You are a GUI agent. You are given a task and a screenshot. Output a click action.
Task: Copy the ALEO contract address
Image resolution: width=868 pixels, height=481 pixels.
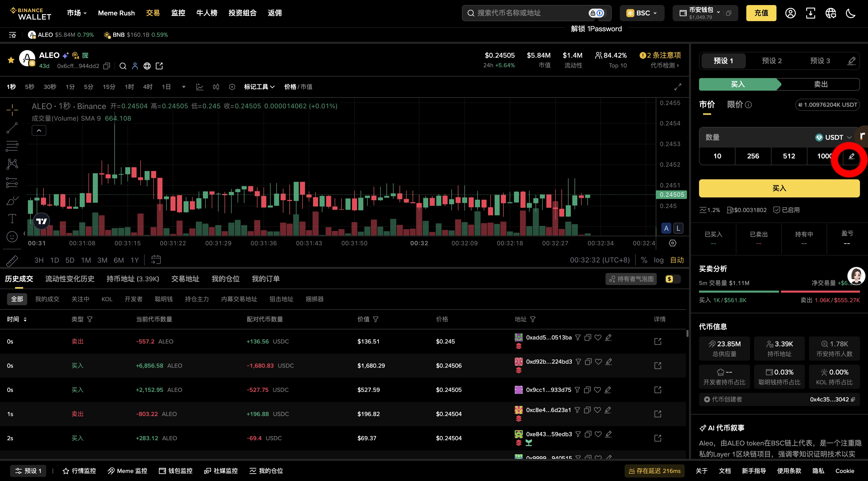tap(106, 66)
